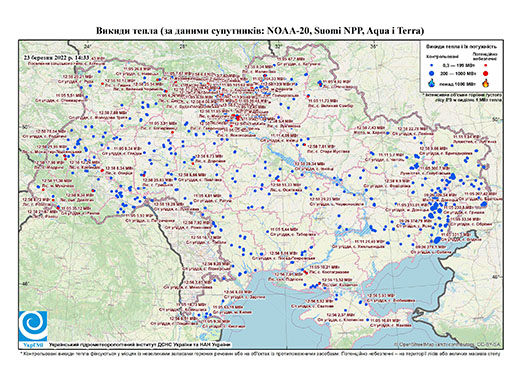
Task: Click the large red circle in legend
Action: (x=486, y=73)
